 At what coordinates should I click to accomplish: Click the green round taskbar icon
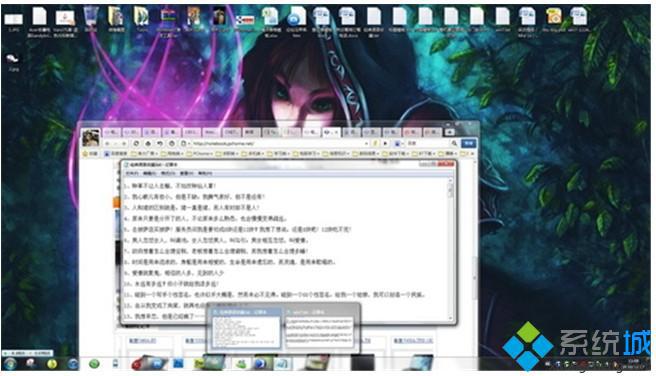(94, 364)
